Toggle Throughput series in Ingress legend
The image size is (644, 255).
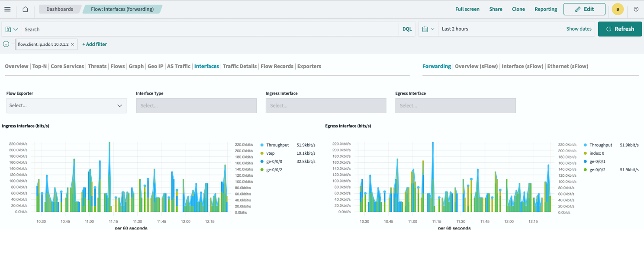tap(277, 145)
